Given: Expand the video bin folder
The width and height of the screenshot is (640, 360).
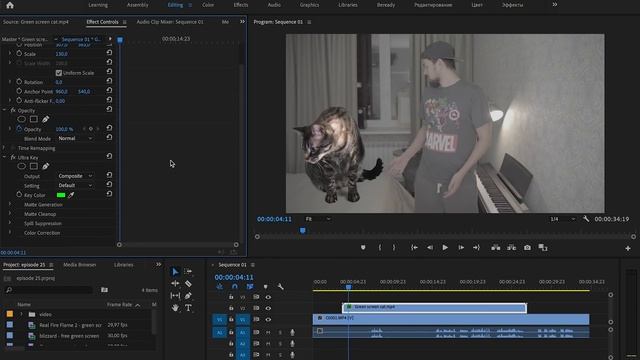Looking at the screenshot, I should click(22, 314).
